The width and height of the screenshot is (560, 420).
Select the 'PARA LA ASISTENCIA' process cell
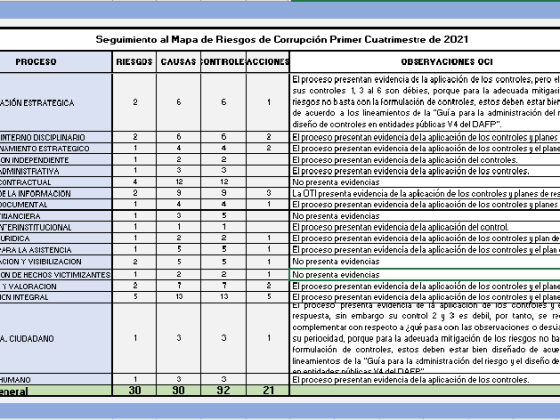tap(56, 249)
